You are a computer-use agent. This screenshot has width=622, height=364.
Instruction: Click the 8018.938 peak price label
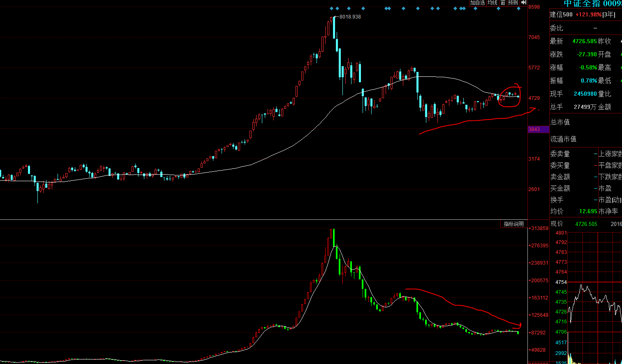tap(350, 17)
